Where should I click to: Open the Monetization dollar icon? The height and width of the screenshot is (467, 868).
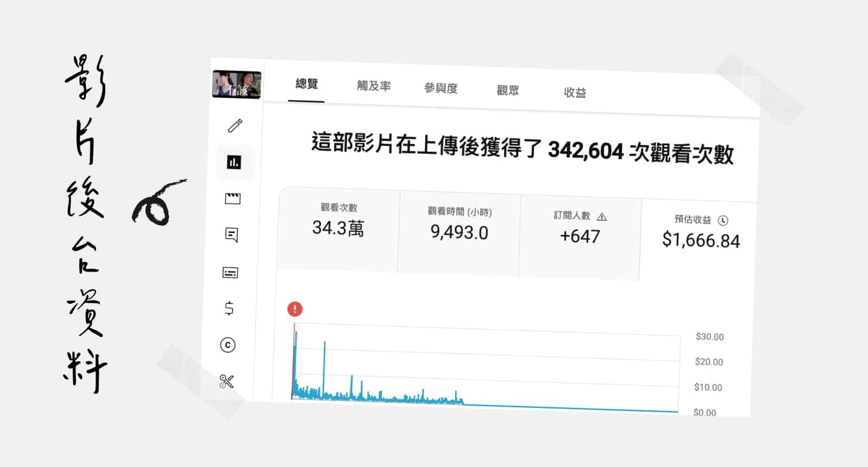point(229,308)
